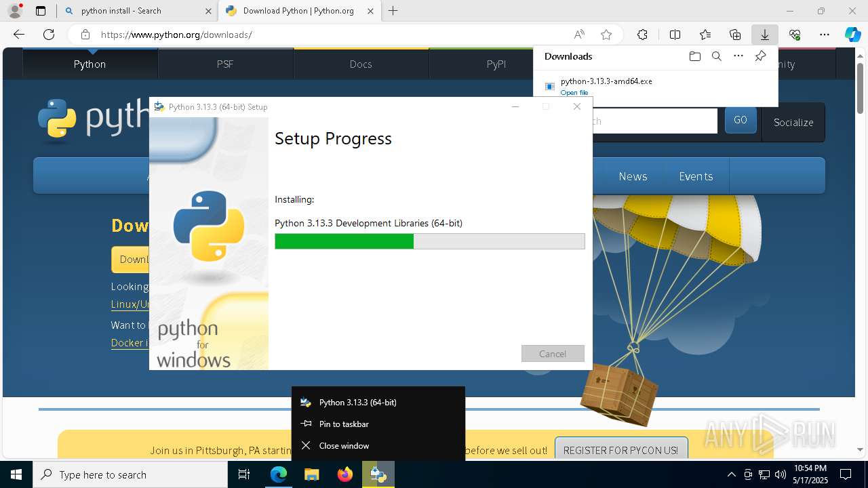Close the Python Setup window

pos(577,106)
